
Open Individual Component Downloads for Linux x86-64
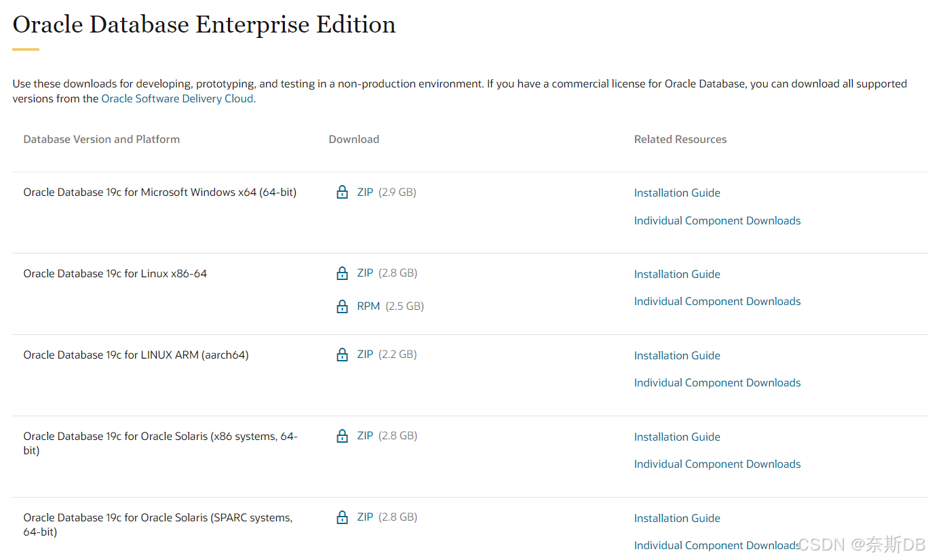pos(717,301)
